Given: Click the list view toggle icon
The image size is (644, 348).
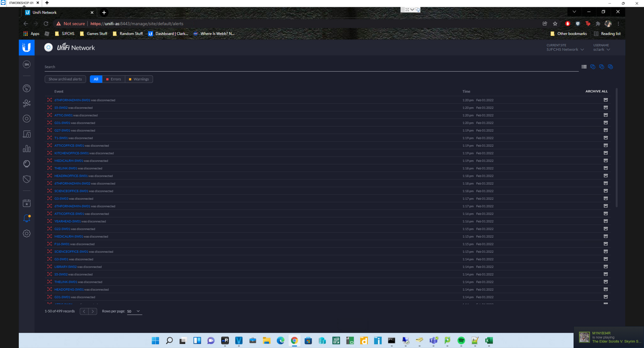Looking at the screenshot, I should point(584,66).
